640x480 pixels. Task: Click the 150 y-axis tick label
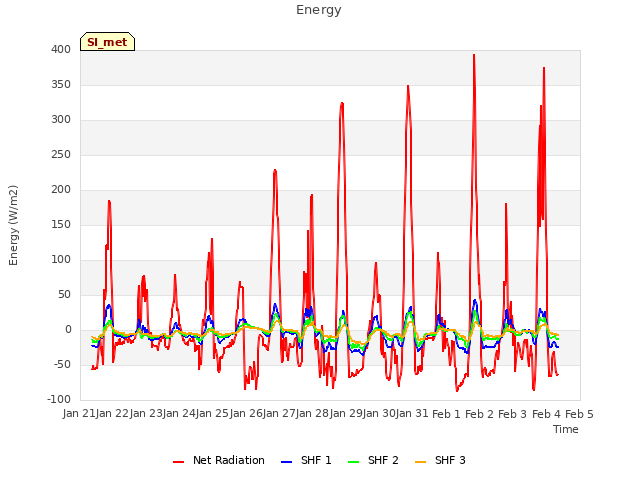[61, 225]
